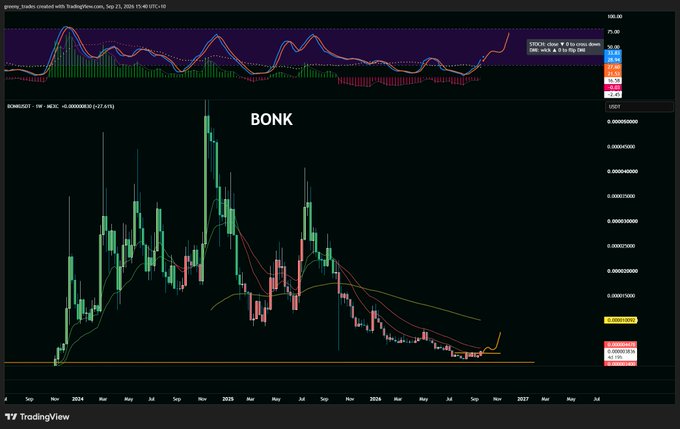Click the greeny_trades created with TradingView.com header
Image resolution: width=680 pixels, height=429 pixels.
pyautogui.click(x=85, y=7)
